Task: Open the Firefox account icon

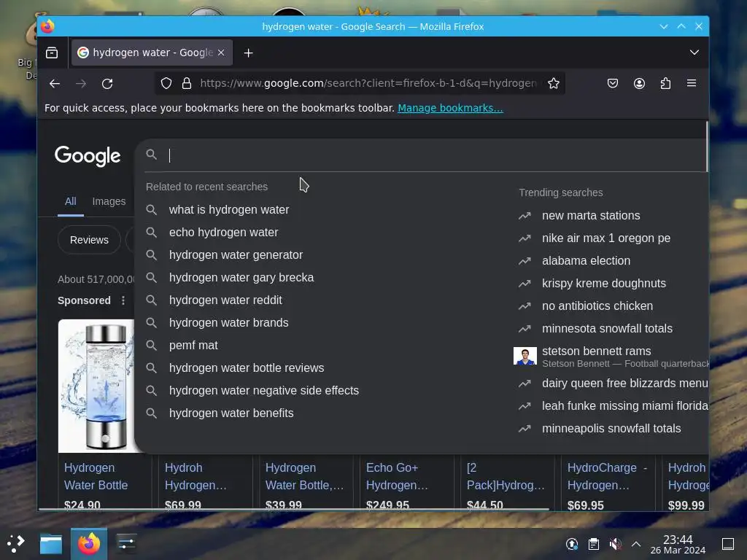Action: point(639,83)
